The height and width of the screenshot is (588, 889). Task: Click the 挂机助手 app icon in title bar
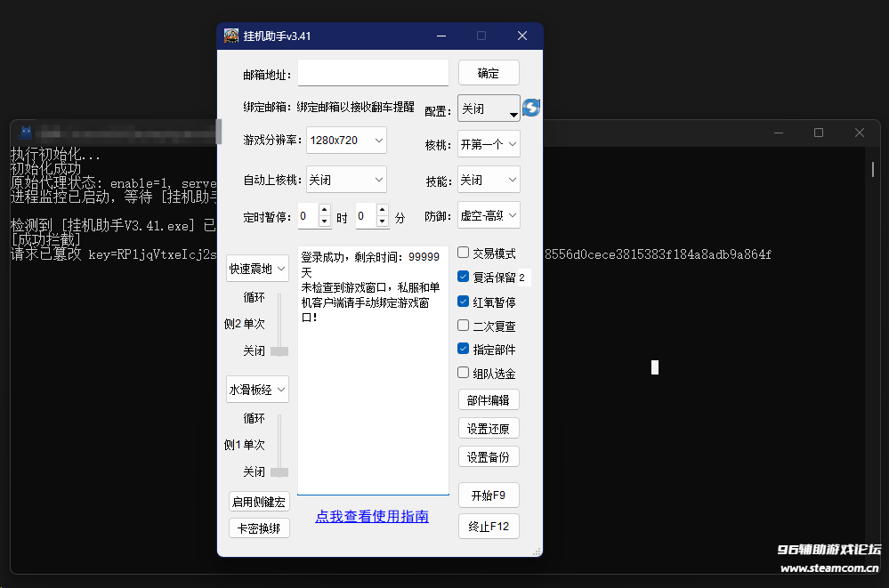pyautogui.click(x=230, y=36)
